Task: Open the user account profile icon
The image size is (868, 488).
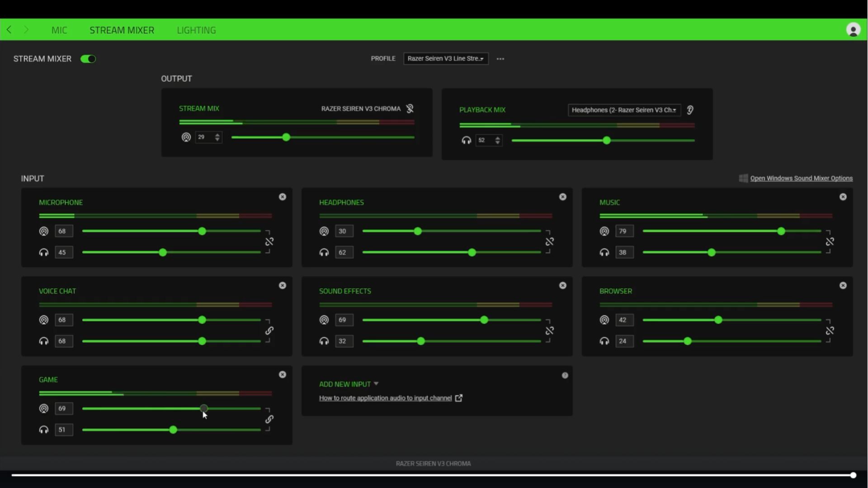Action: pyautogui.click(x=853, y=30)
